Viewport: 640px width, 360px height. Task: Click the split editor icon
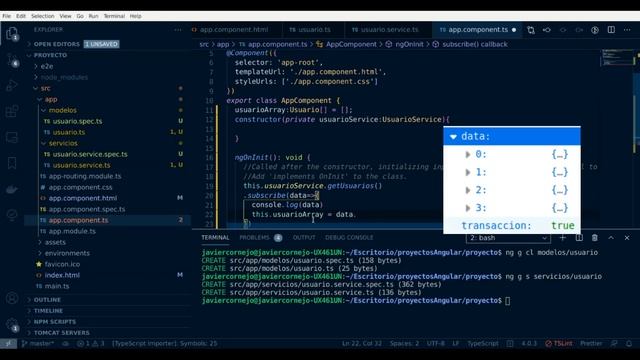[611, 30]
